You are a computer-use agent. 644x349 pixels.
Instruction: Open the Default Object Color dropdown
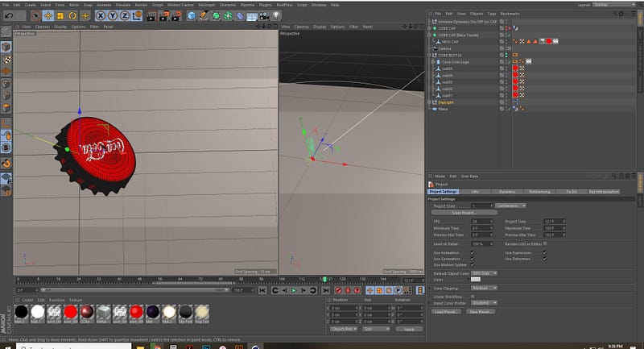click(484, 273)
